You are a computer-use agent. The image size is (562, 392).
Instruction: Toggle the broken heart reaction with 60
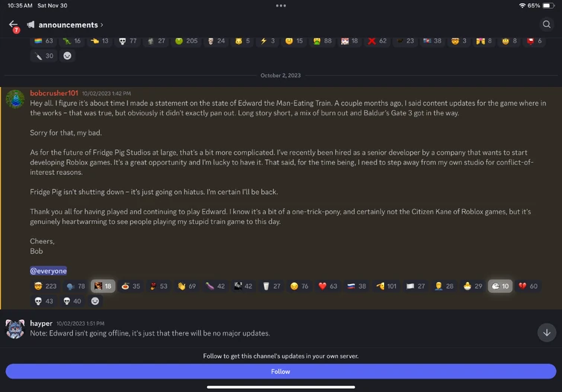pyautogui.click(x=528, y=286)
